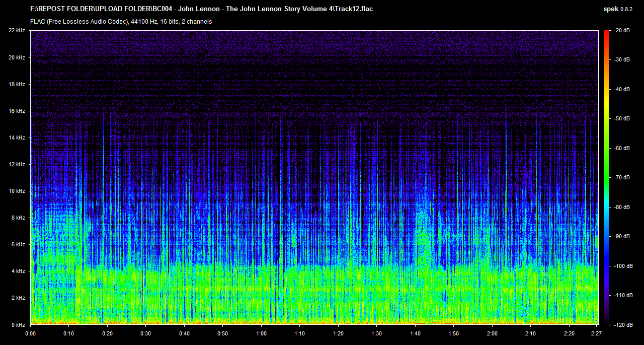Click the 0 kHz frequency axis label
644x345 pixels.
18,324
